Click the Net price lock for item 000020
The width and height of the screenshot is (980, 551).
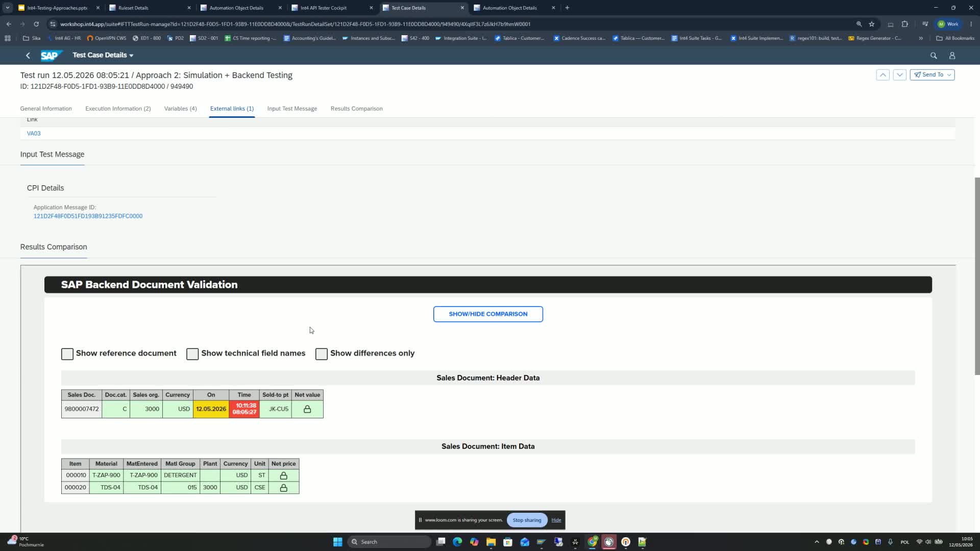click(x=283, y=488)
